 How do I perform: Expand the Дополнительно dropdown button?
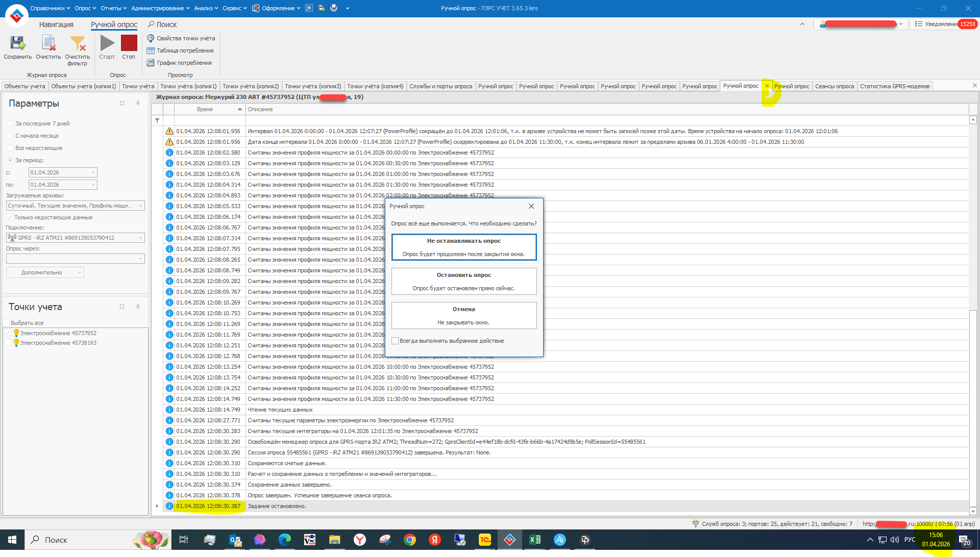tap(80, 272)
